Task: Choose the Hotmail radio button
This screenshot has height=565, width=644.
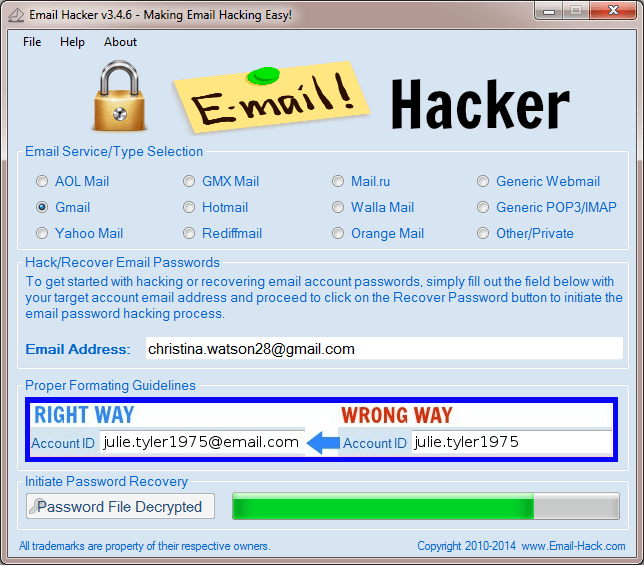Action: click(x=189, y=207)
